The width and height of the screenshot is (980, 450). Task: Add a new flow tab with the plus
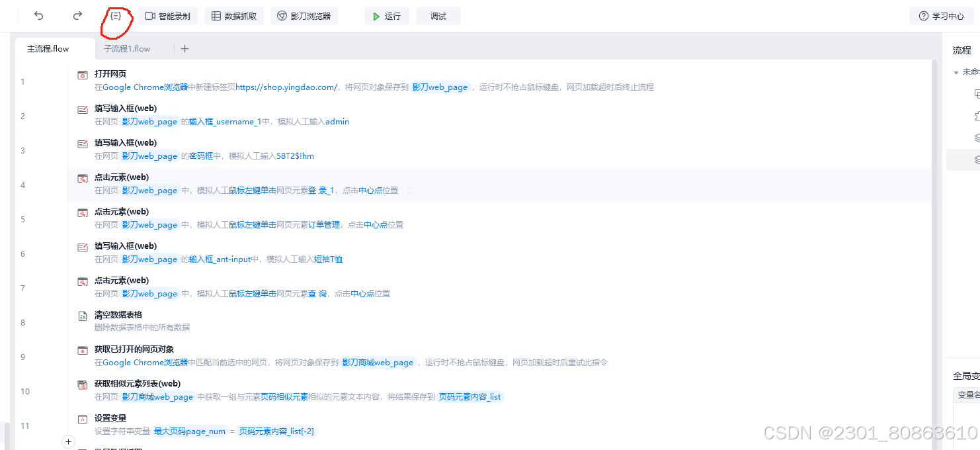click(184, 49)
